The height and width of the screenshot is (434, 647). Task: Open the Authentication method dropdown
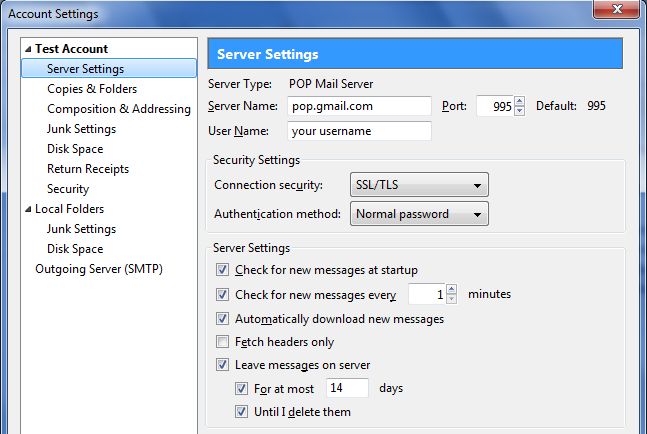(x=419, y=214)
